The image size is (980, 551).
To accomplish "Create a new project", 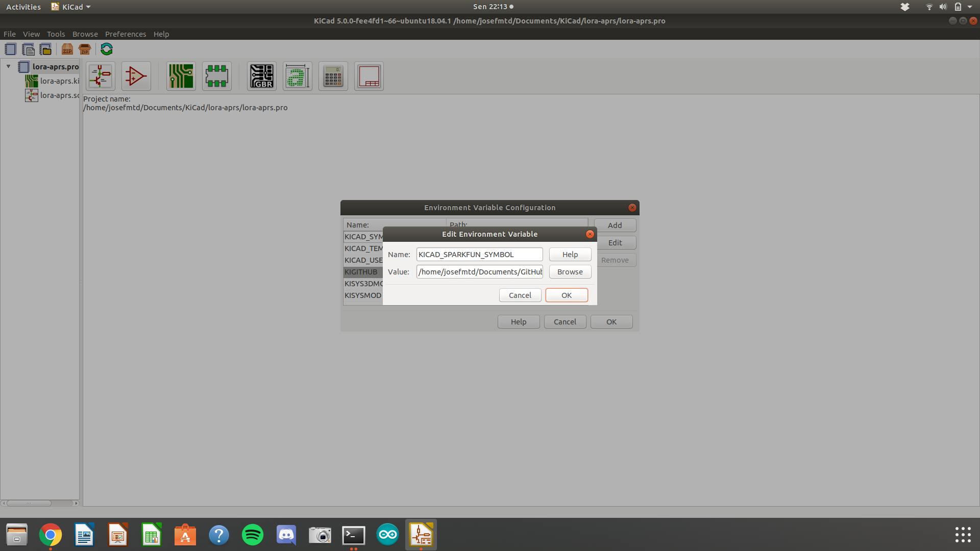I will coord(10,49).
